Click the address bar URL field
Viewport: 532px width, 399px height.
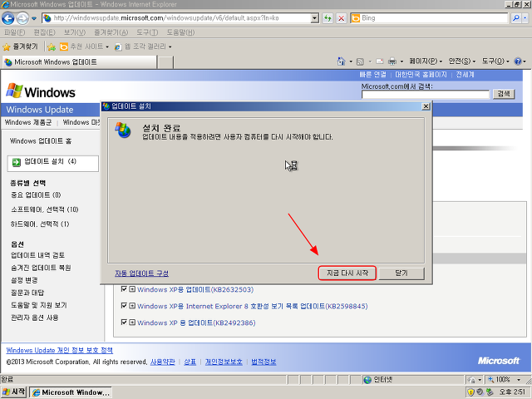coord(176,18)
